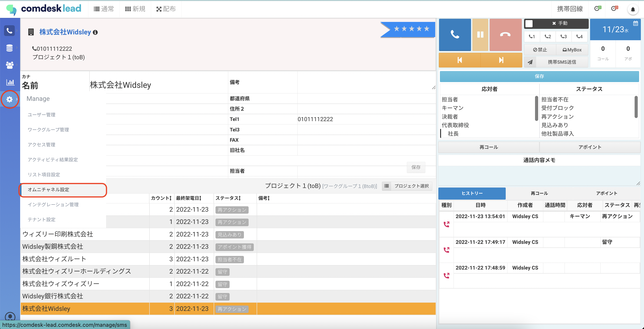Click ステータス list scrollbar
The image size is (644, 329).
coord(636,107)
